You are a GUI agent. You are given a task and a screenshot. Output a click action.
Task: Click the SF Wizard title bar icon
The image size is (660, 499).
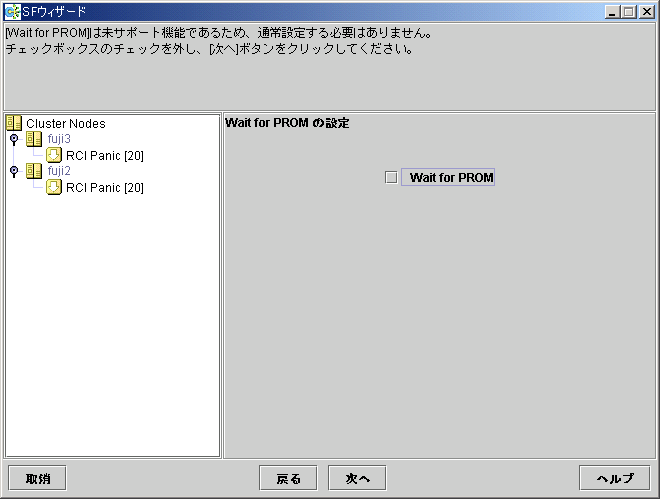coord(12,11)
